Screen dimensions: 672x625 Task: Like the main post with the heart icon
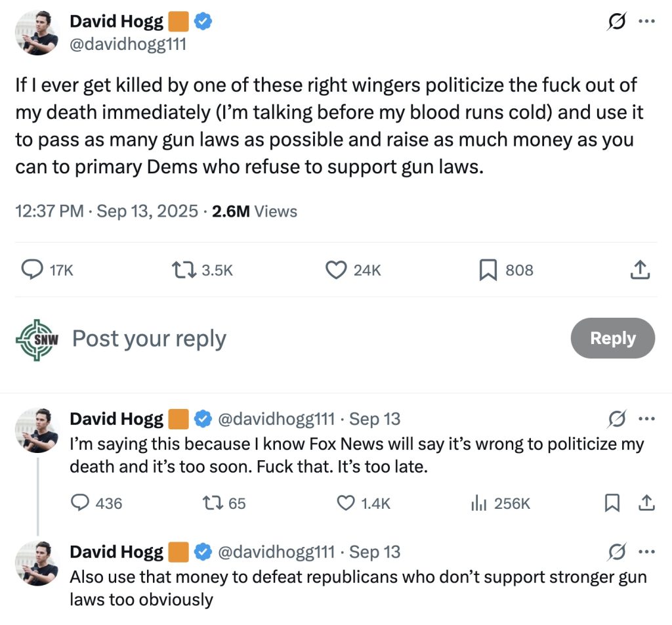[335, 270]
